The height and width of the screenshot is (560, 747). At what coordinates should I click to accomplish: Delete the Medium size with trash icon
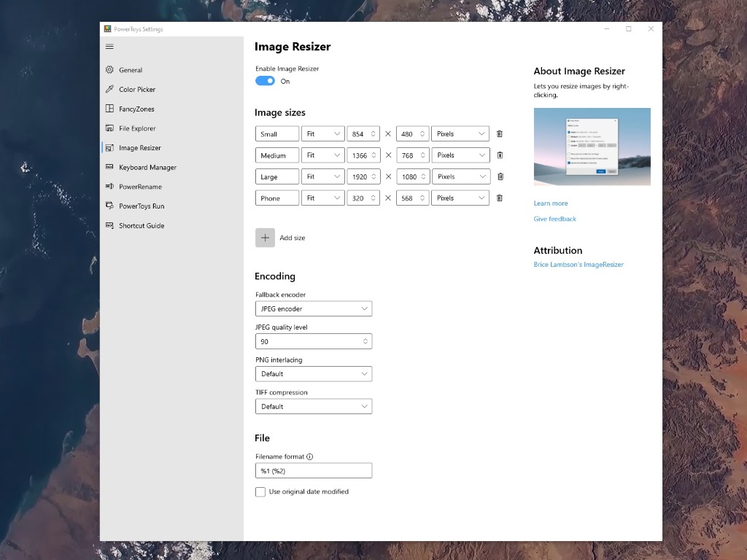pos(500,155)
